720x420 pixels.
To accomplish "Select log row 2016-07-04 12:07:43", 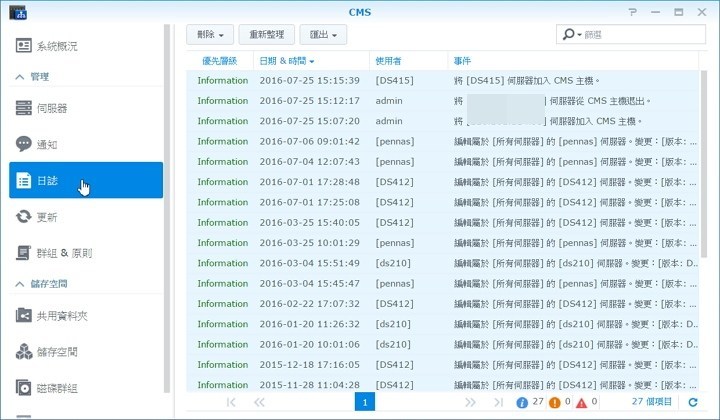I will point(443,162).
